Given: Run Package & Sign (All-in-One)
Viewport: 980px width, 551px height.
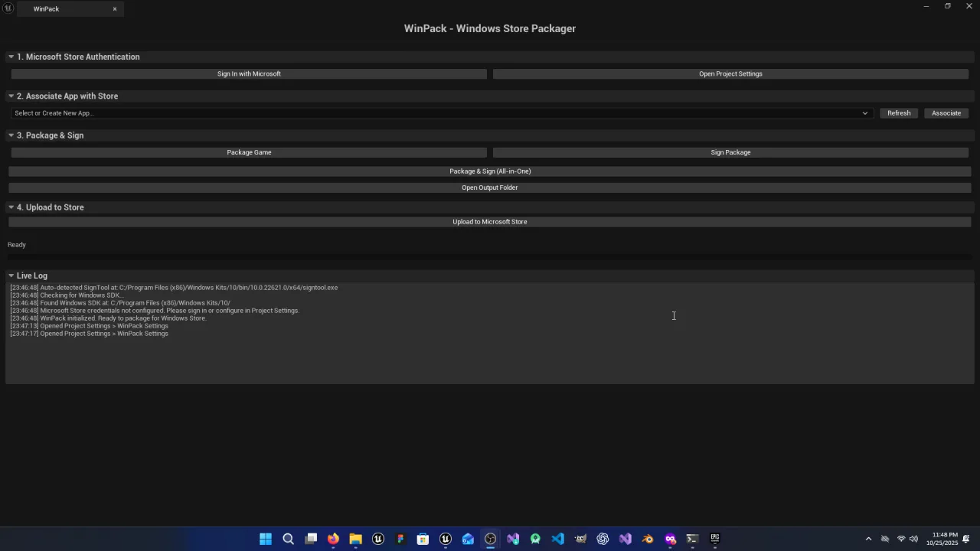Looking at the screenshot, I should [x=490, y=171].
